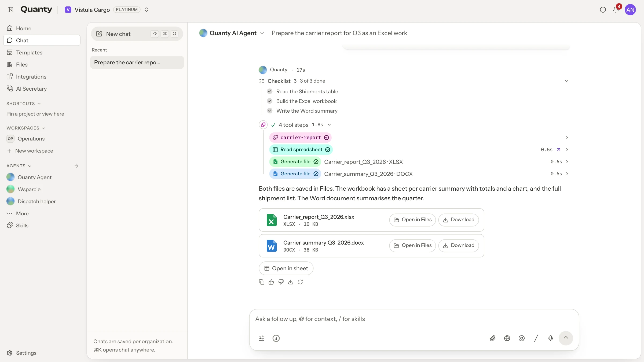Collapse the WORKSPACES section
The width and height of the screenshot is (644, 362).
click(26, 128)
